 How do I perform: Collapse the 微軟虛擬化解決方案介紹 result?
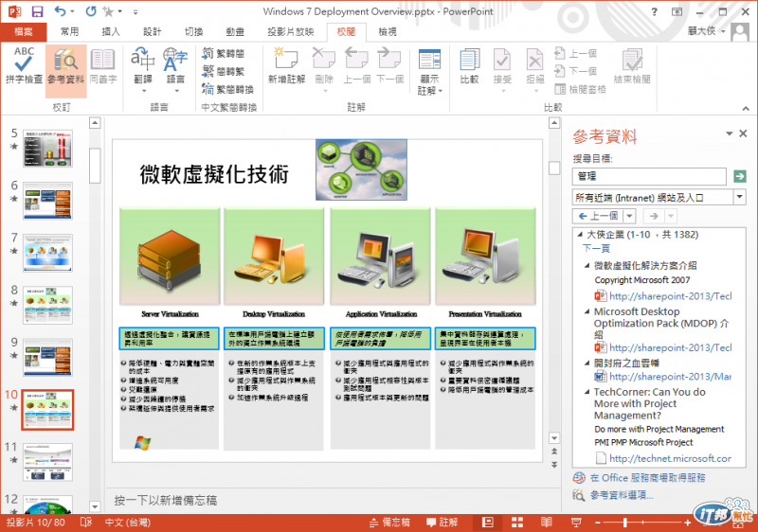pyautogui.click(x=587, y=265)
